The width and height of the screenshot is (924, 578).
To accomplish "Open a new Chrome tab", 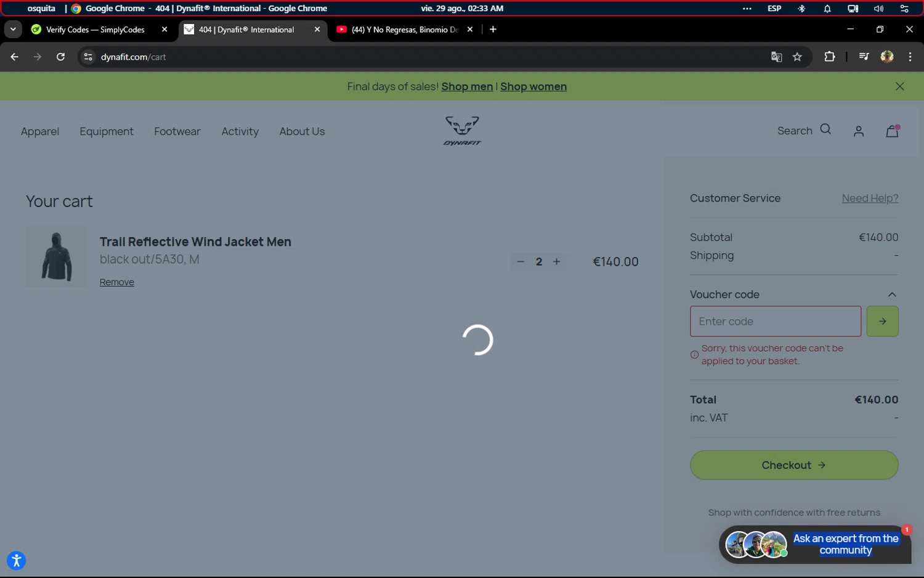I will point(493,30).
